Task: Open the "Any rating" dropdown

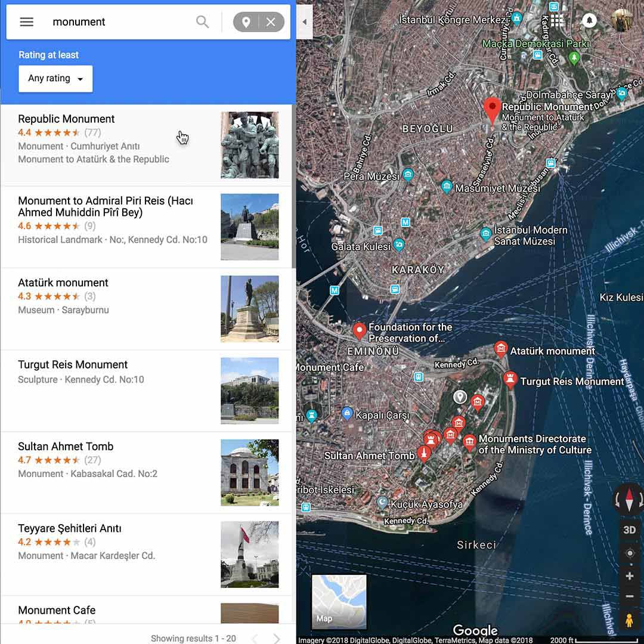Action: [x=55, y=79]
